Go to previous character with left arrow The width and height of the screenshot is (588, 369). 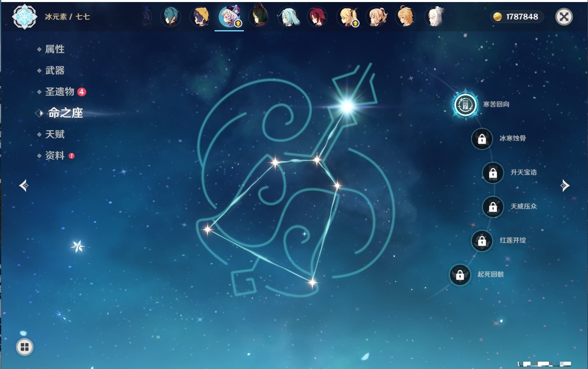pyautogui.click(x=24, y=186)
